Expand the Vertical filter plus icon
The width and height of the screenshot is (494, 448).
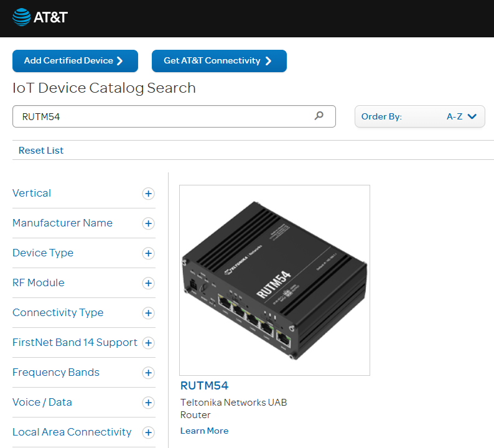tap(148, 194)
